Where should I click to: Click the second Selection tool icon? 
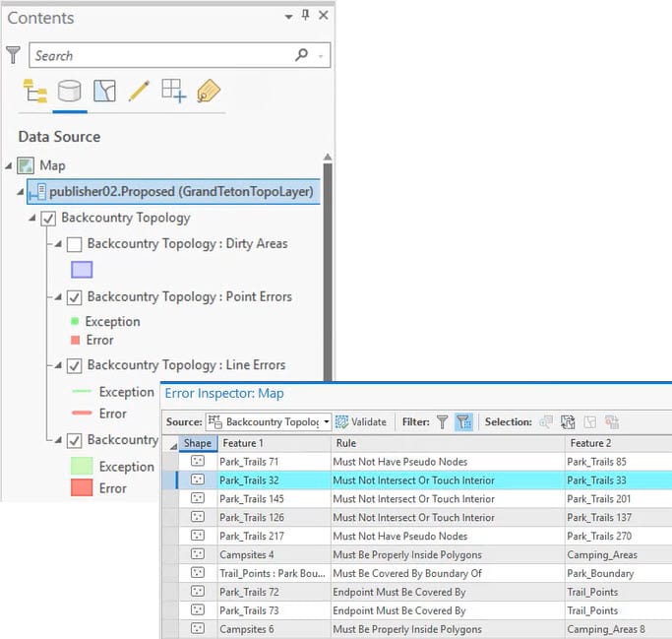[568, 422]
